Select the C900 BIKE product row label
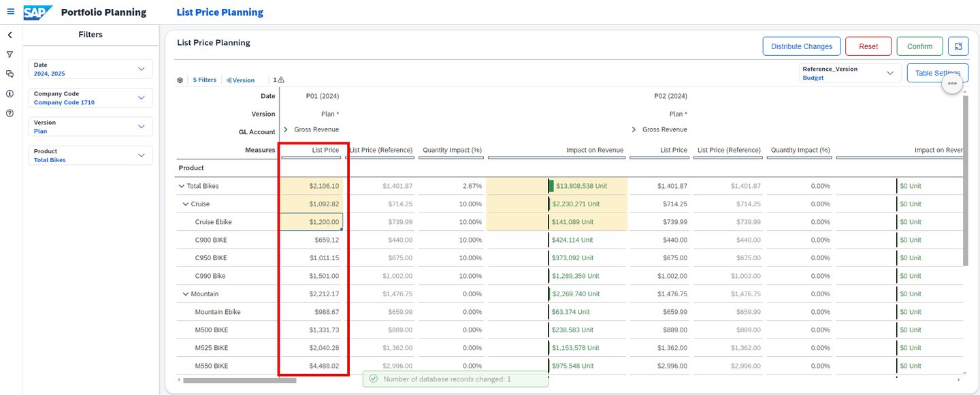The width and height of the screenshot is (980, 395). 211,240
